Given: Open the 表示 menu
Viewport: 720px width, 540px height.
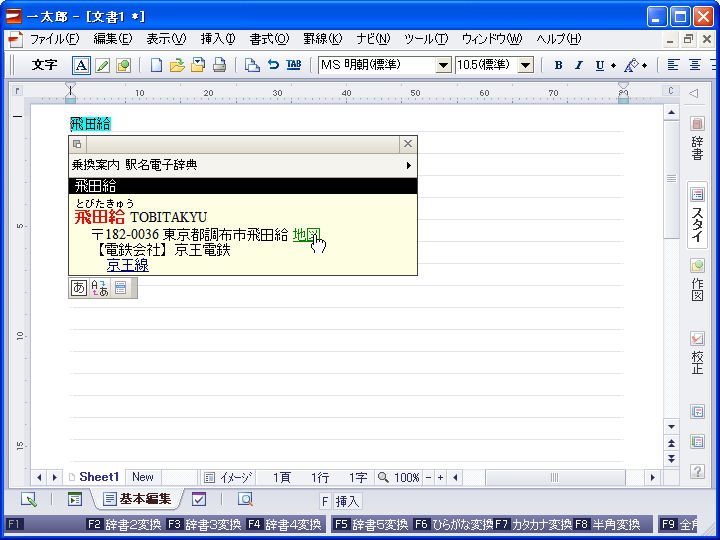Looking at the screenshot, I should click(166, 39).
